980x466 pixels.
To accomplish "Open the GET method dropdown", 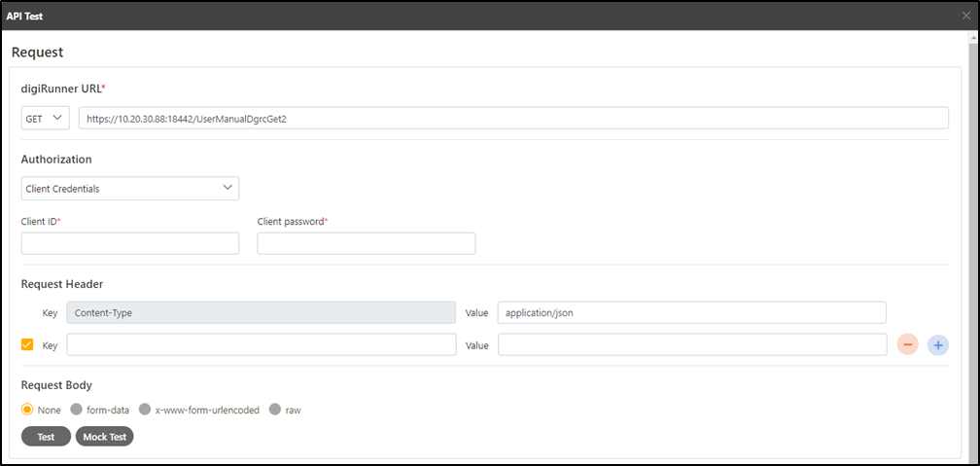I will tap(45, 118).
